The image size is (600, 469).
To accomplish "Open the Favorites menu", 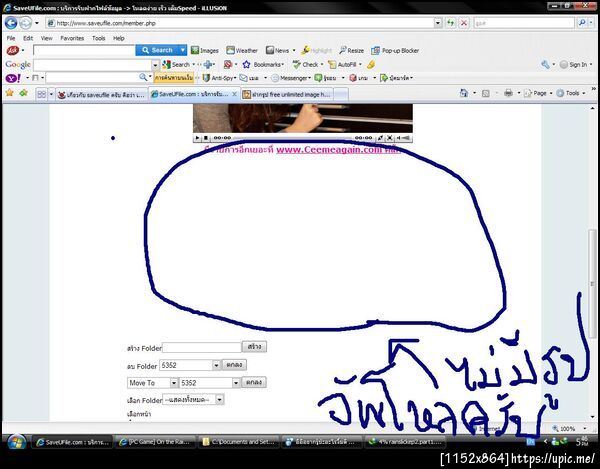I will (x=72, y=38).
